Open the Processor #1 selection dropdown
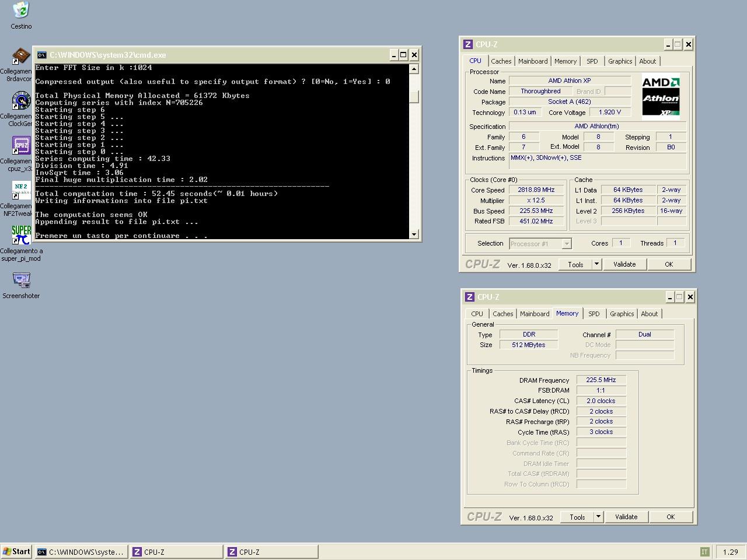Screen dimensions: 747x560 [x=540, y=244]
